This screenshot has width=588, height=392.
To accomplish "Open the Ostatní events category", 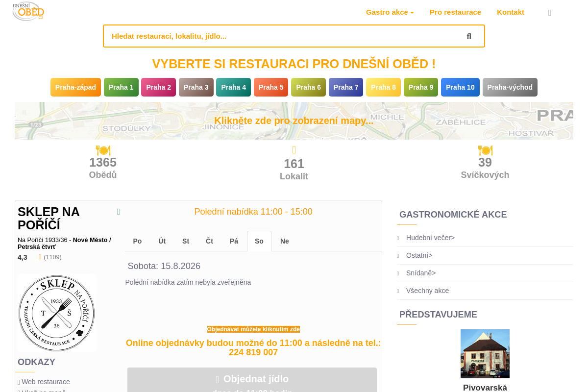I will coord(419,255).
